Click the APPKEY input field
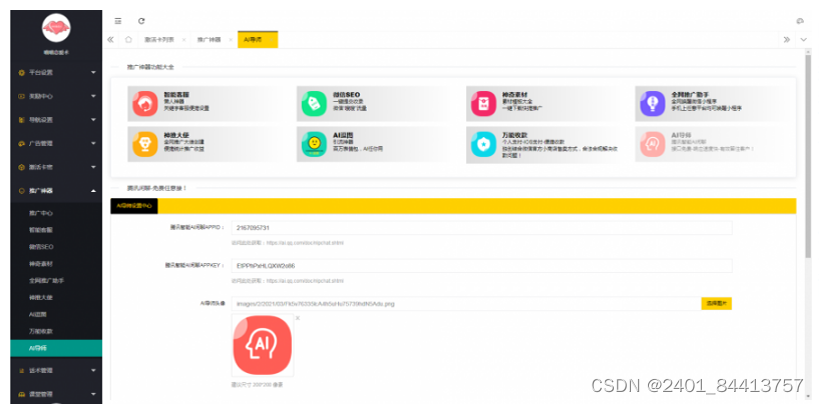 (x=482, y=266)
